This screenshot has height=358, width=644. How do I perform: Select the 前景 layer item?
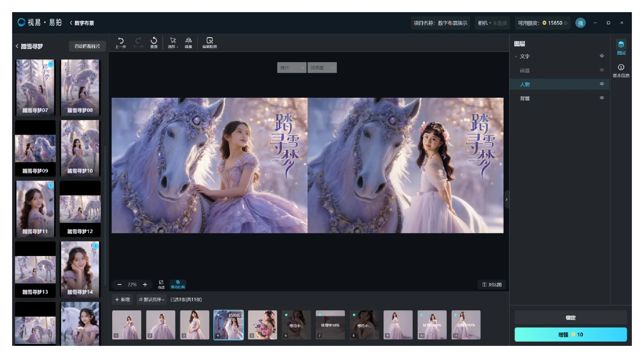[525, 70]
